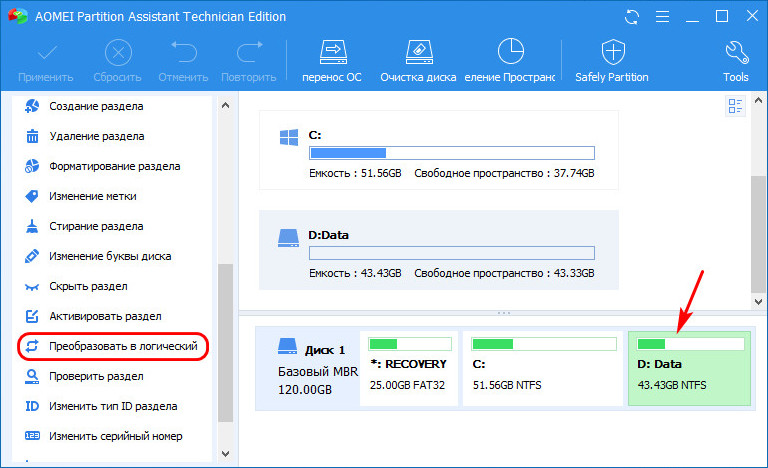This screenshot has height=468, width=768.
Task: Open the allocate free space tool with clock icon
Action: [510, 62]
